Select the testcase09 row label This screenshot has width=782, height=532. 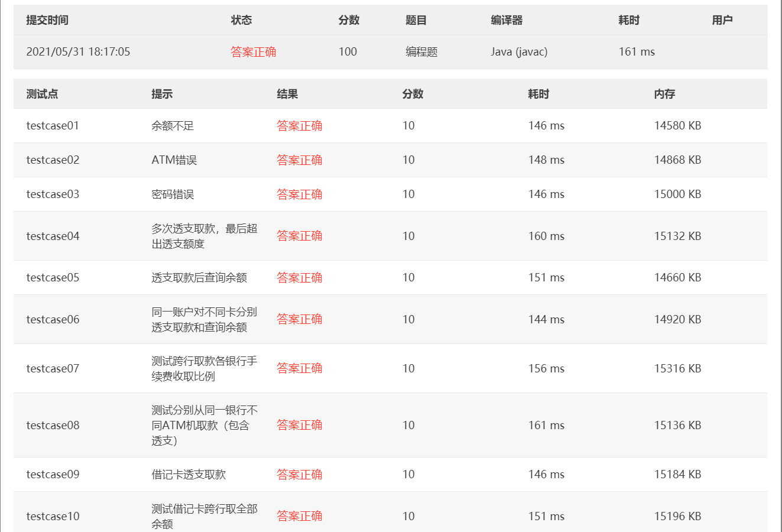[x=53, y=475]
